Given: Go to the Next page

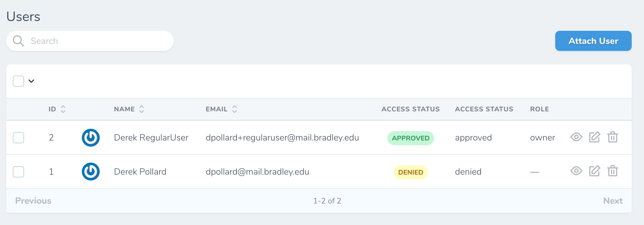Looking at the screenshot, I should 613,200.
